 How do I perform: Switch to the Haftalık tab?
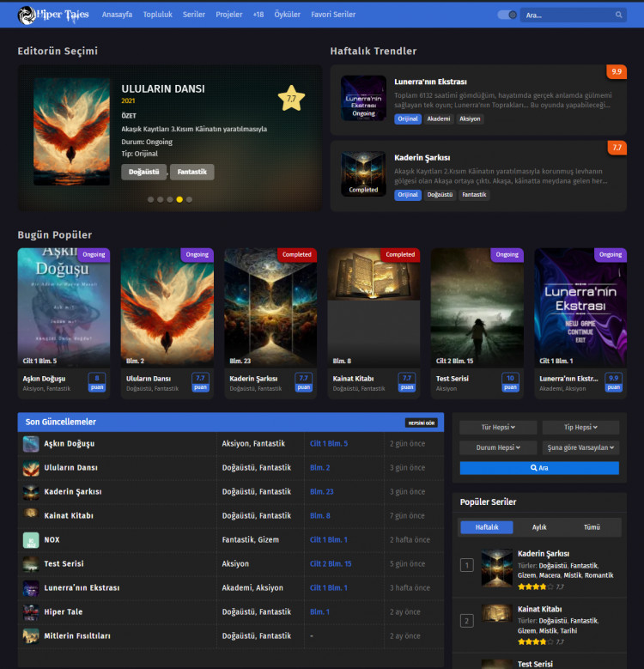coord(487,527)
